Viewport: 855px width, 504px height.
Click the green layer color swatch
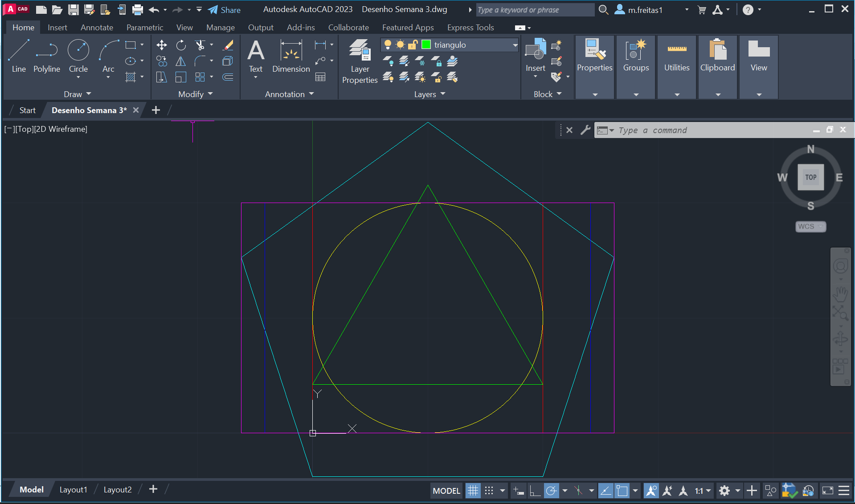click(x=426, y=45)
